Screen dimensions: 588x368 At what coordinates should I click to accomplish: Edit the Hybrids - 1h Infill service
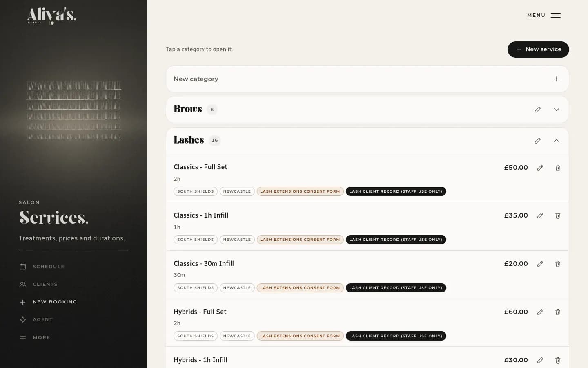tap(540, 360)
